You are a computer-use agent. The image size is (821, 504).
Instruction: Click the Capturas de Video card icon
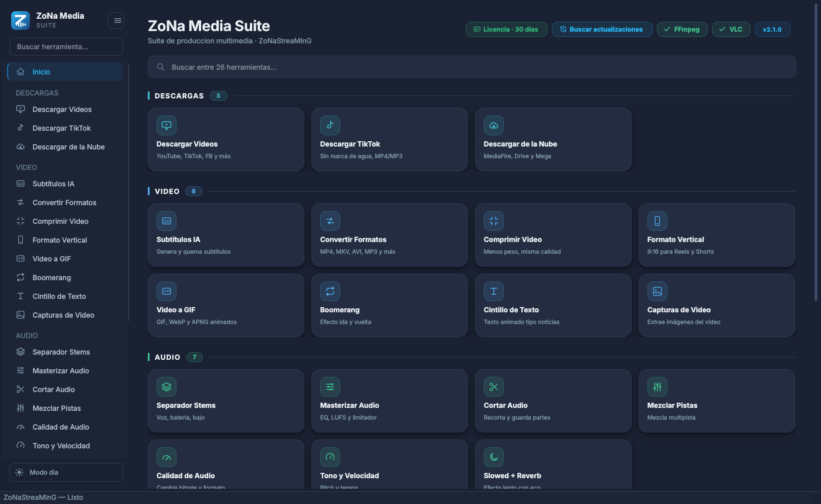657,291
